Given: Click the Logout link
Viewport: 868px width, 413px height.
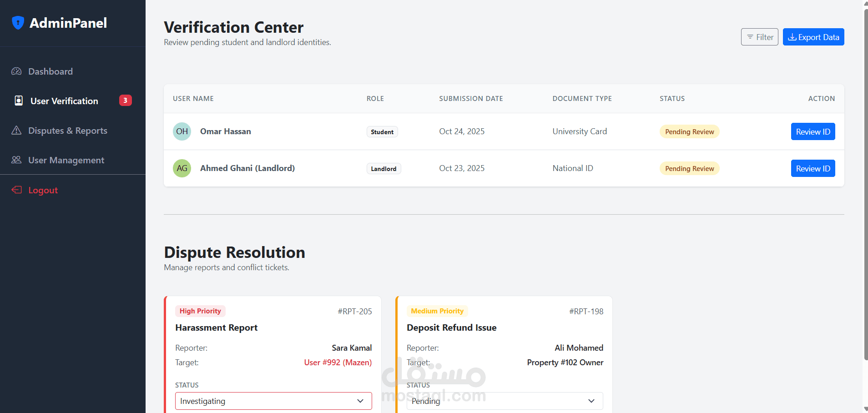Looking at the screenshot, I should coord(43,190).
